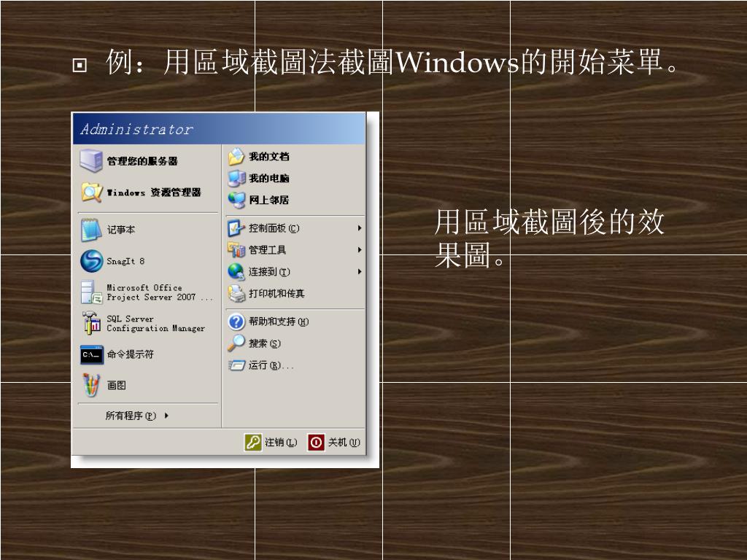Click the 关机(U) button label
The width and height of the screenshot is (747, 560).
344,443
